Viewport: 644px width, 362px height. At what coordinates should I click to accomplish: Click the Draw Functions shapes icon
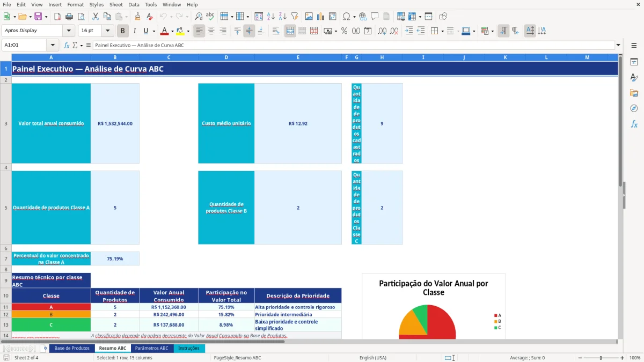(x=443, y=17)
